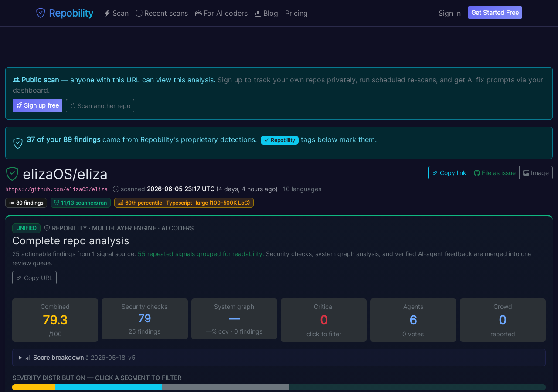Click the shield icon in the findings banner
This screenshot has width=558, height=392.
point(18,143)
